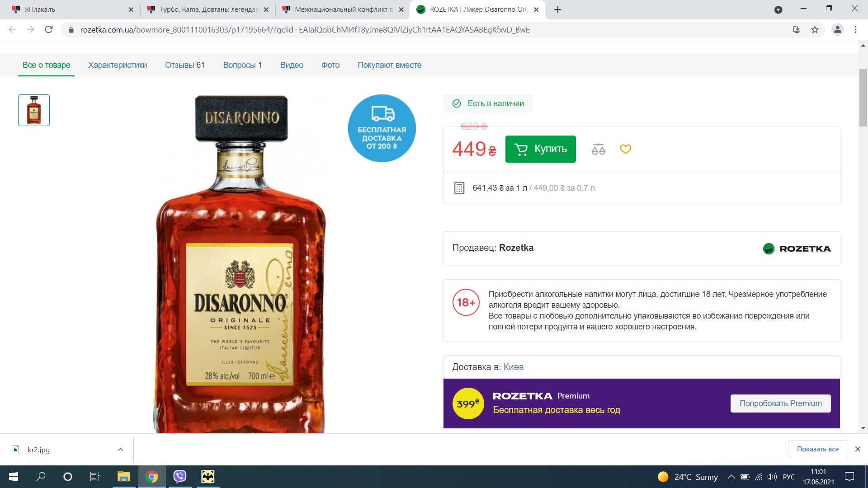Select the Все о товаре tab
Screen dimensions: 868x488
(x=47, y=65)
